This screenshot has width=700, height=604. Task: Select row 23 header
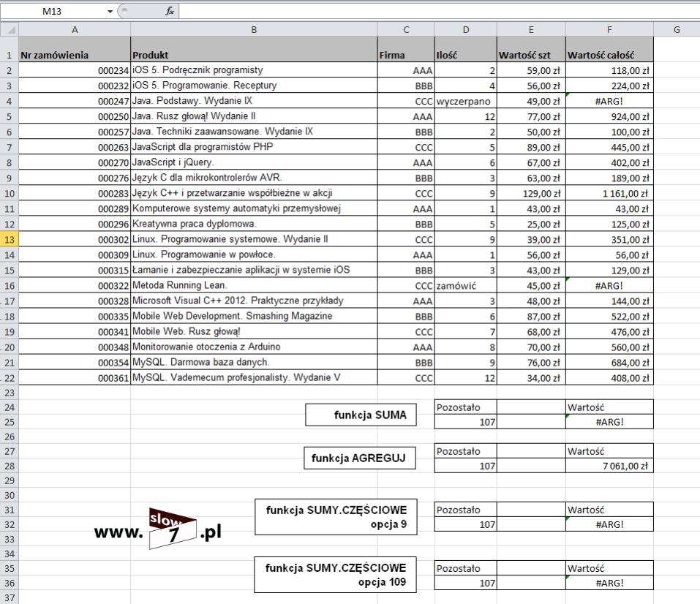pyautogui.click(x=10, y=393)
